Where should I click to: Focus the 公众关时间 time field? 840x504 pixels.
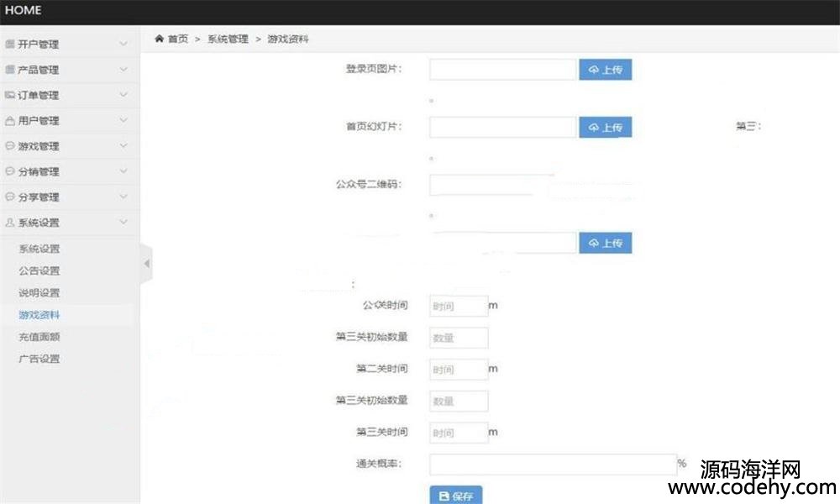(459, 307)
